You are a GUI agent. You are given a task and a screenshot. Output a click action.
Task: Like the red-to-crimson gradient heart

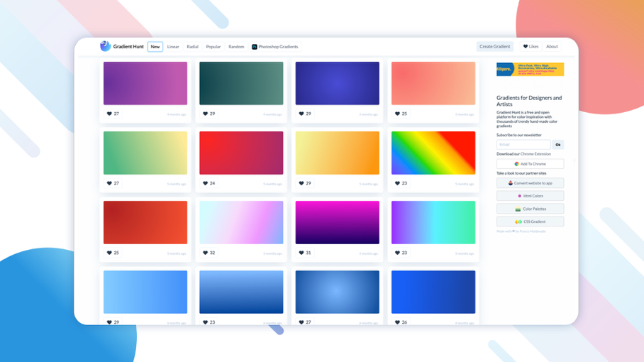pyautogui.click(x=206, y=183)
